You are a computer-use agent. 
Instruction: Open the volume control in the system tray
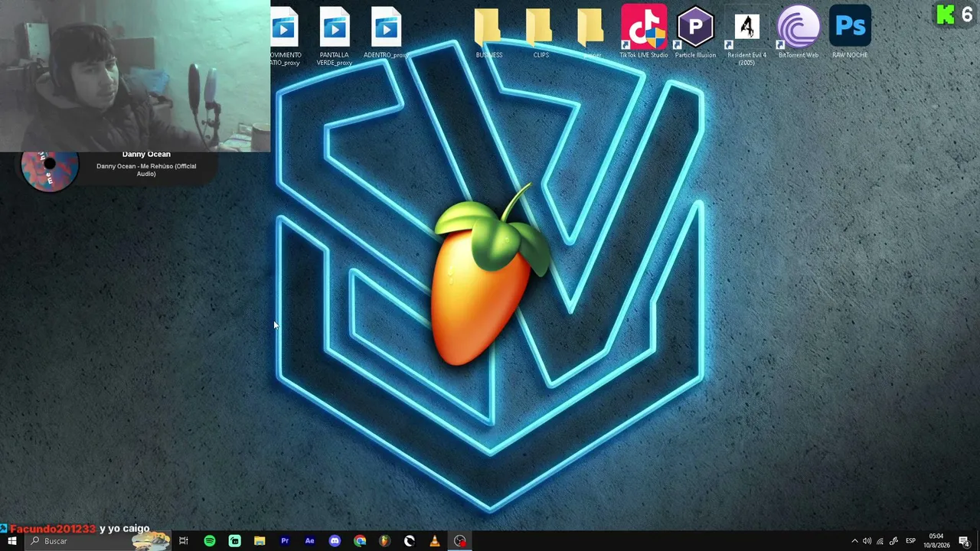coord(867,541)
